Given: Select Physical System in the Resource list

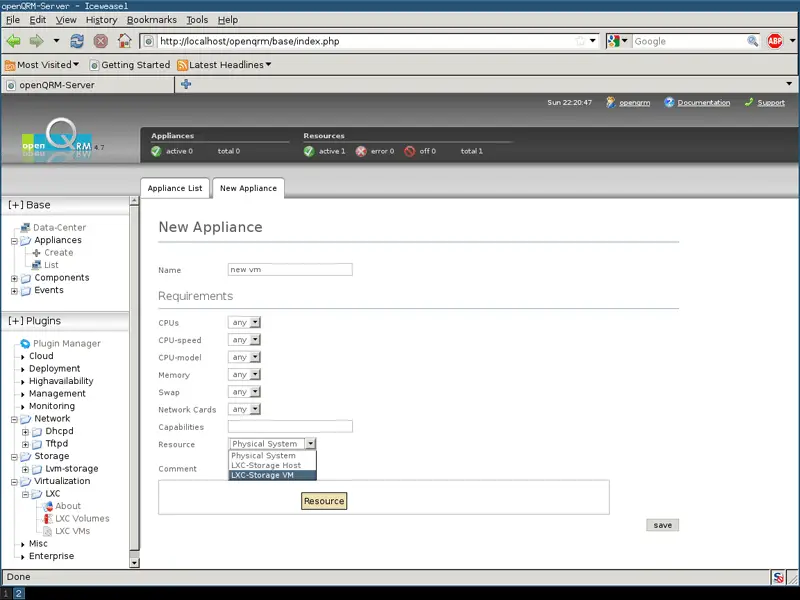Looking at the screenshot, I should (272, 456).
